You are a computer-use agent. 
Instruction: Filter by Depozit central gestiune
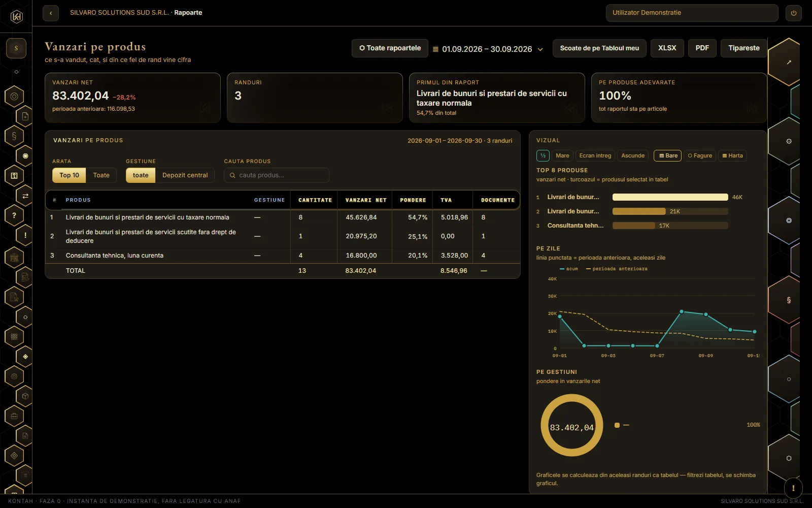(x=185, y=175)
